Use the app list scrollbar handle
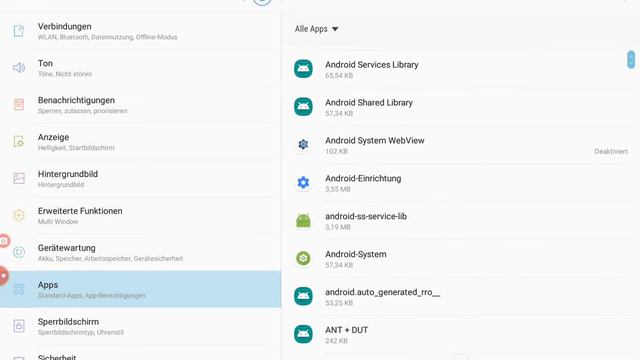The image size is (640, 360). click(631, 60)
